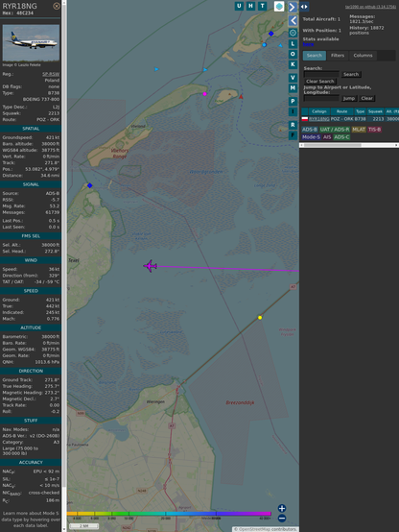Sort the table by Squawk column
Screen dimensions: 399x532
375,111
